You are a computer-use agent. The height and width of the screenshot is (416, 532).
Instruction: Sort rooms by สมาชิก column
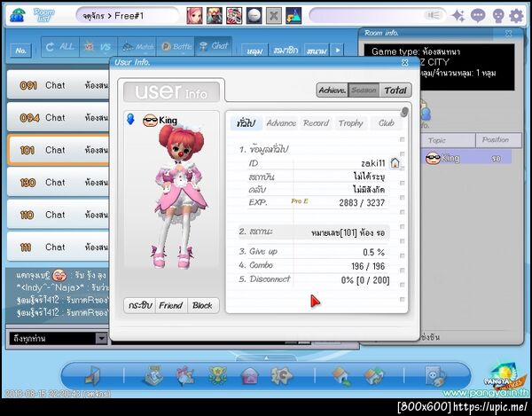coord(286,51)
